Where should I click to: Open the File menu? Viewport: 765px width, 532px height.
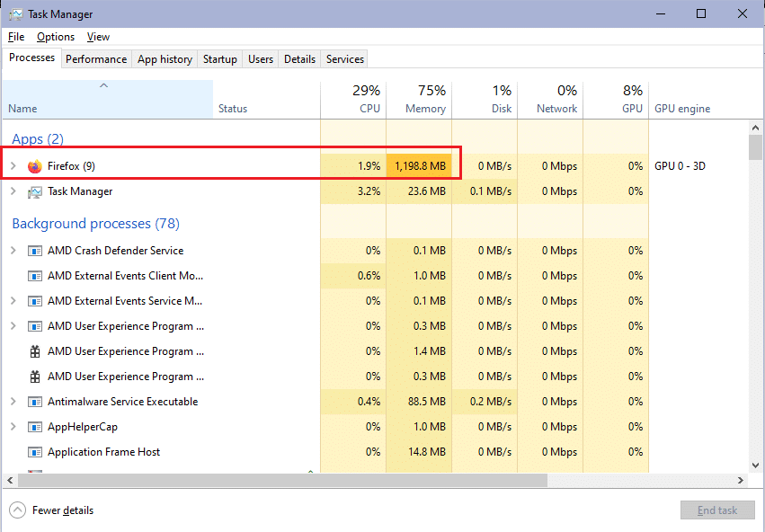(x=16, y=37)
